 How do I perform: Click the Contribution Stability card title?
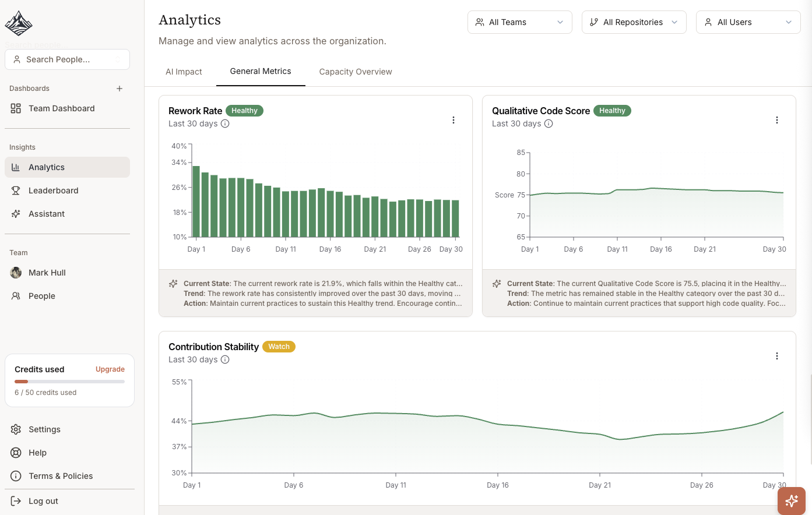click(x=213, y=347)
